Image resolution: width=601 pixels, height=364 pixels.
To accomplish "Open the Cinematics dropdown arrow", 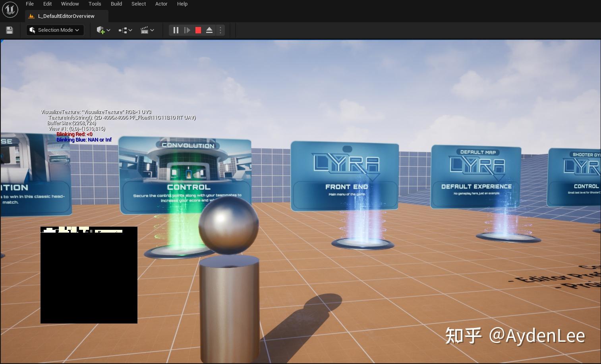I will point(152,30).
